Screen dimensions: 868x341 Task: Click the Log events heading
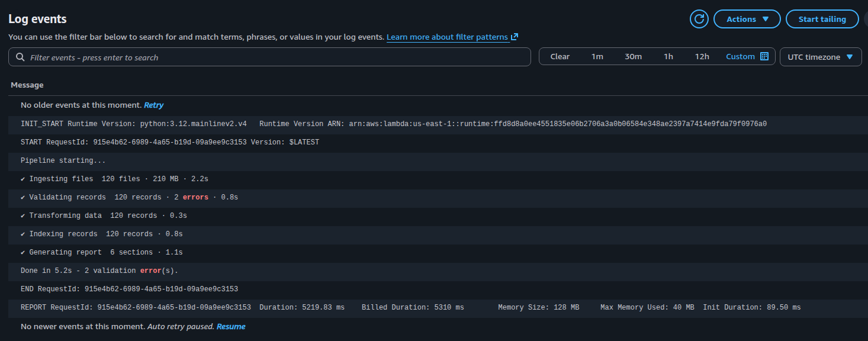pos(37,19)
